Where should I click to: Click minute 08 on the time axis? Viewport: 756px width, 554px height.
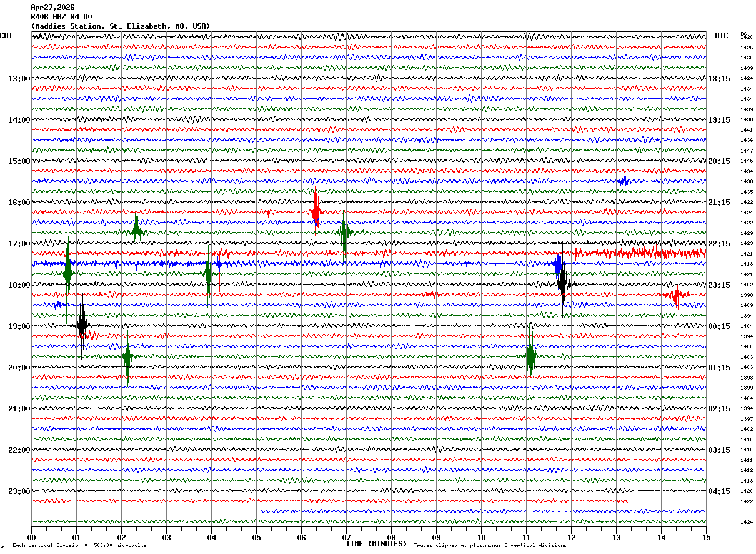[391, 537]
